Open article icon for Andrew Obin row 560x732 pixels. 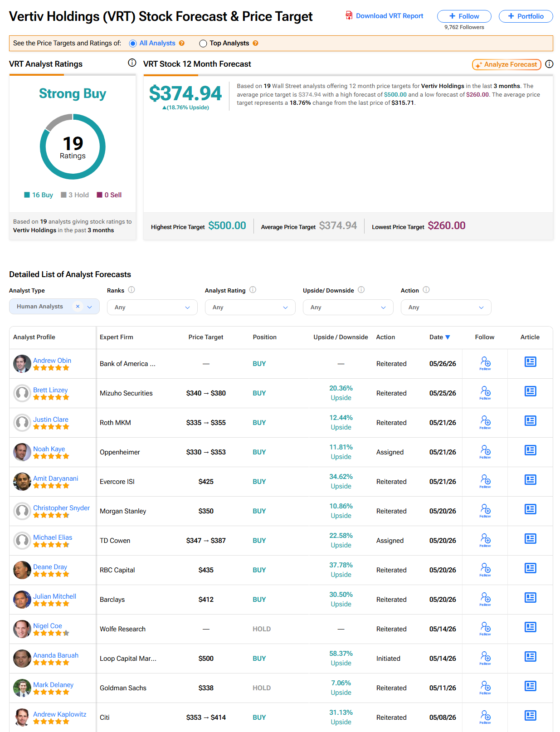(x=530, y=362)
